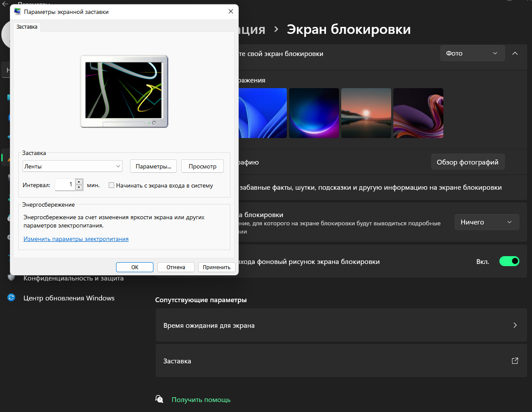Open the Изменить параметры электропитания link
Image resolution: width=532 pixels, height=412 pixels.
pyautogui.click(x=76, y=239)
